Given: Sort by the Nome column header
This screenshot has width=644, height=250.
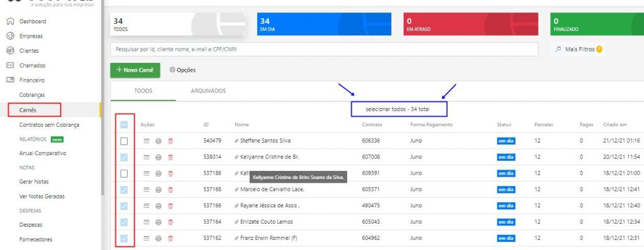Looking at the screenshot, I should coord(242,124).
